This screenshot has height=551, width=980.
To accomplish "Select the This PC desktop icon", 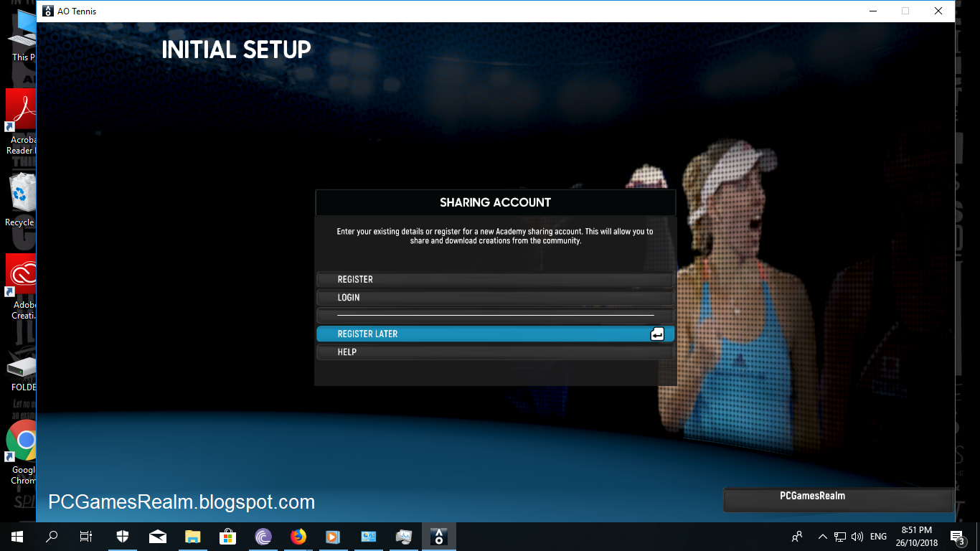I will click(21, 36).
